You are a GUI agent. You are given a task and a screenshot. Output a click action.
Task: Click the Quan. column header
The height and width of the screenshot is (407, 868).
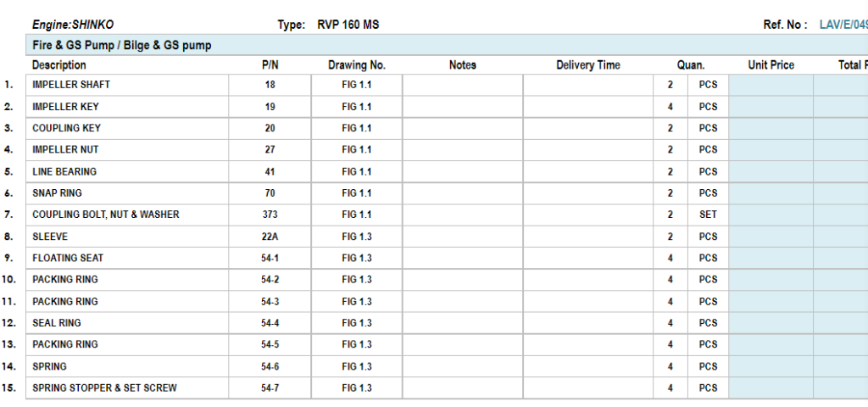pos(690,64)
